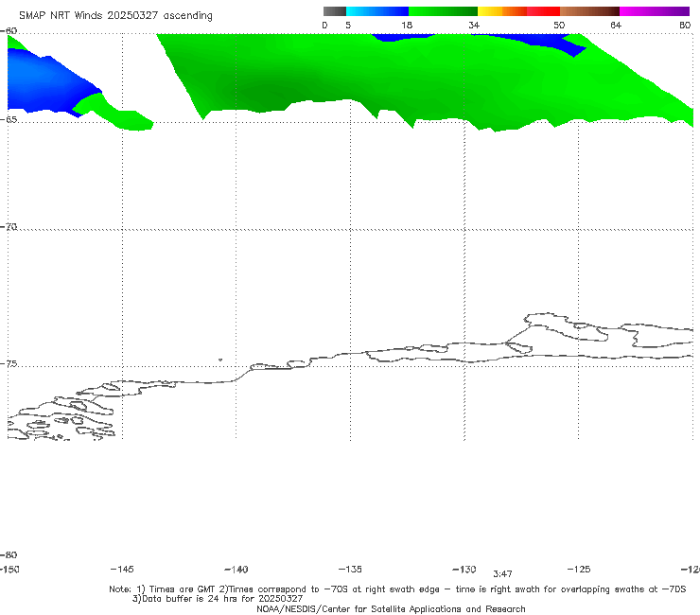Click the latitude label '-80'
Viewport: 700px width, 615px height.
point(9,554)
